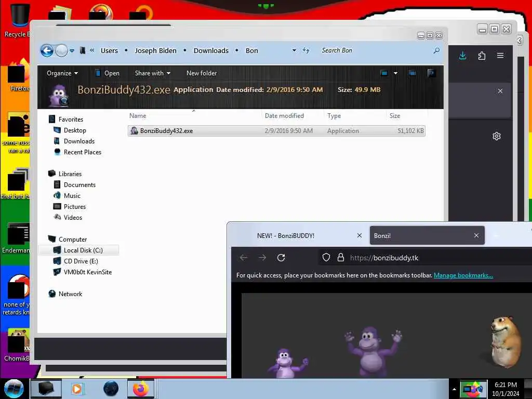The height and width of the screenshot is (399, 532).
Task: Open Music library
Action: tap(72, 196)
